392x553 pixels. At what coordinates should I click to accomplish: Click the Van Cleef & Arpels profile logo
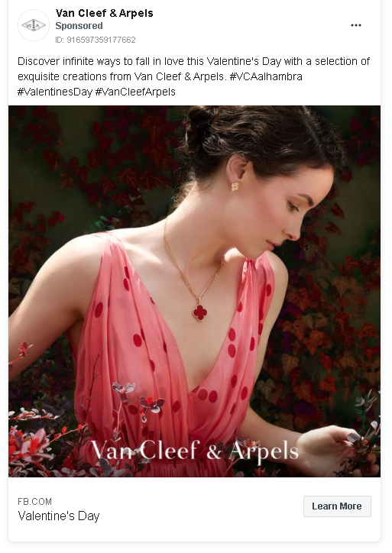click(x=34, y=25)
